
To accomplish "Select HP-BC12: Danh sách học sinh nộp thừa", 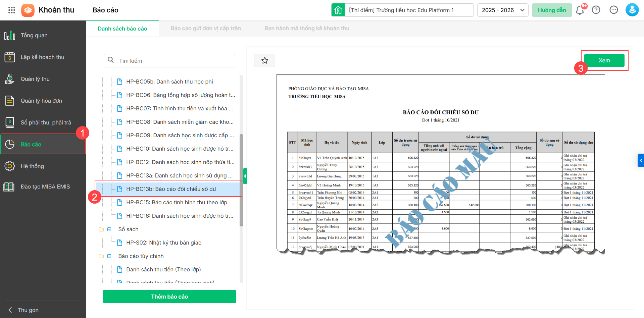I will 180,162.
